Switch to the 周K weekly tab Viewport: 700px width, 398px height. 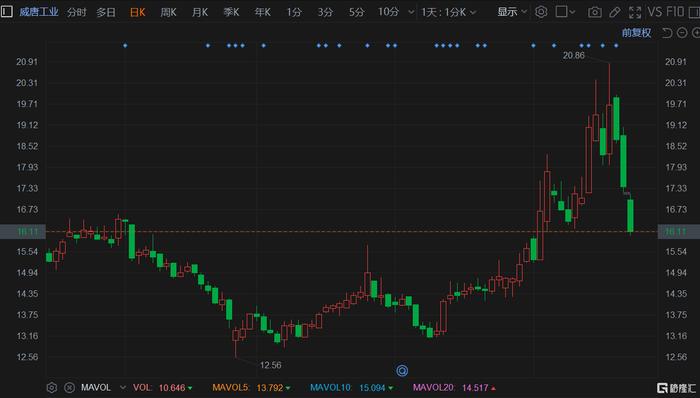[168, 12]
